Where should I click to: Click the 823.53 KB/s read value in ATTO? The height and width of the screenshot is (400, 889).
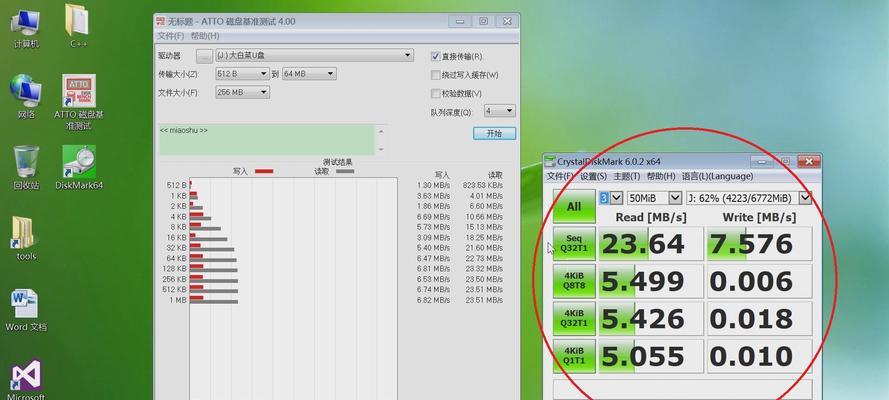click(482, 185)
